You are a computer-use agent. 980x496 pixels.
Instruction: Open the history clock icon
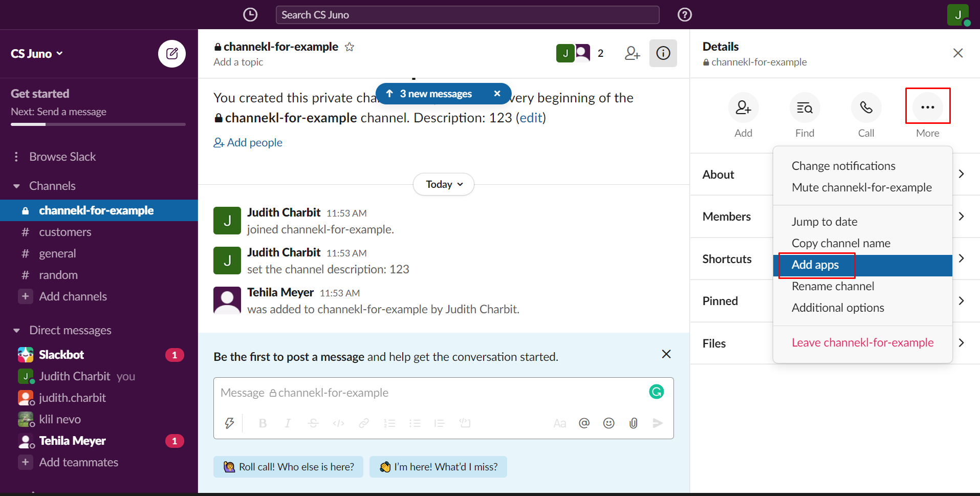point(250,15)
